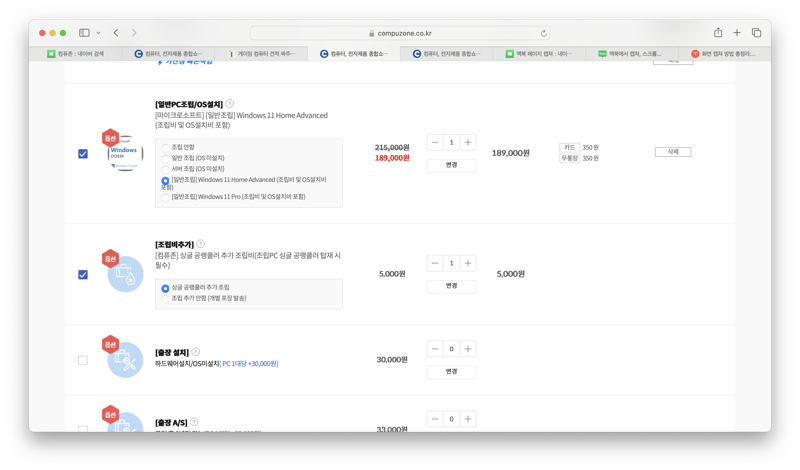Screen dimensions: 800x470
Task: Delete Windows 11 item with 삭제 button
Action: point(673,152)
